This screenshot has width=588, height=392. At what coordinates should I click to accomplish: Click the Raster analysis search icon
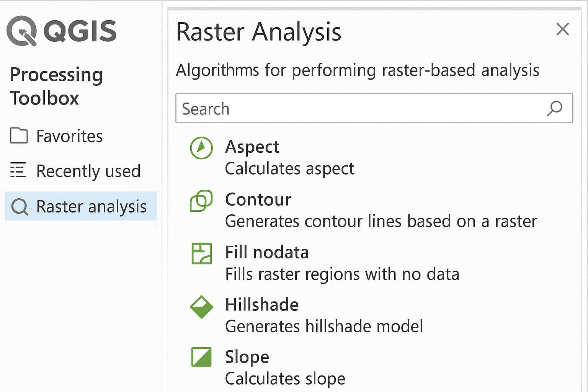(20, 207)
